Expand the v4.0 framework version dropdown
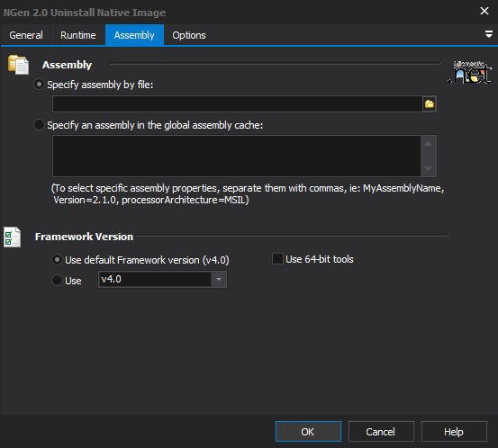 219,279
